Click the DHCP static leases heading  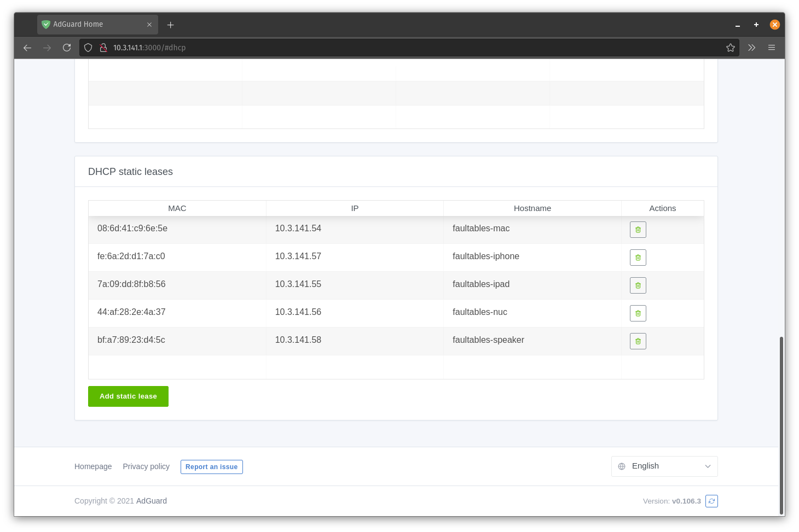click(x=130, y=172)
